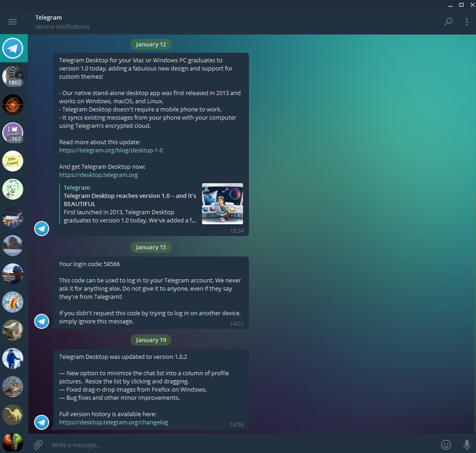This screenshot has height=453, width=476.
Task: Click the January 12 date badge
Action: click(x=151, y=44)
